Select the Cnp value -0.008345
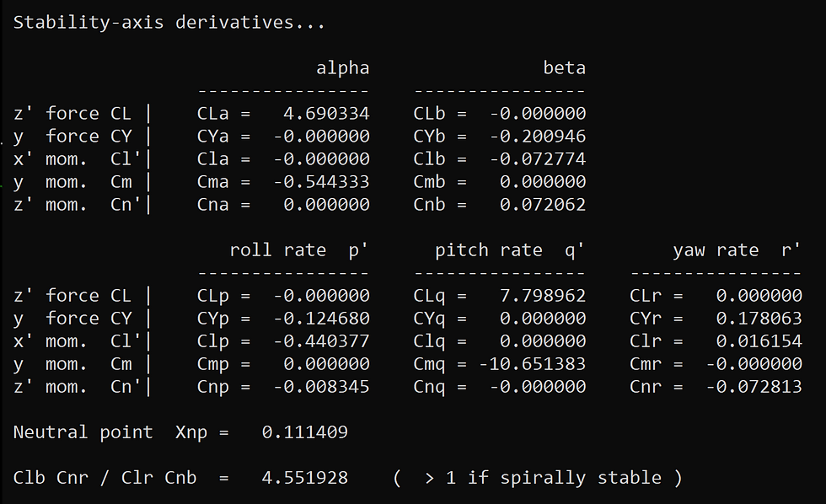826x504 pixels. [x=321, y=387]
